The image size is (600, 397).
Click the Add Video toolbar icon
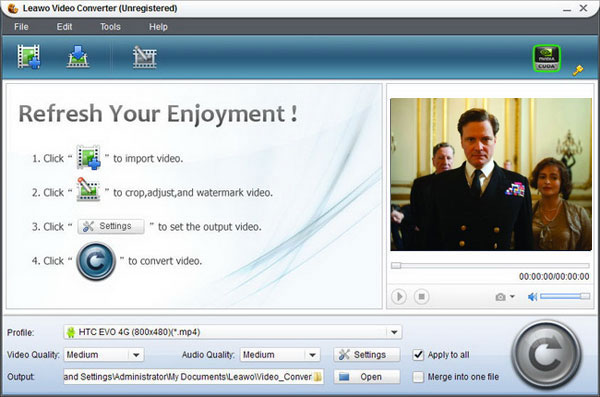coord(29,57)
